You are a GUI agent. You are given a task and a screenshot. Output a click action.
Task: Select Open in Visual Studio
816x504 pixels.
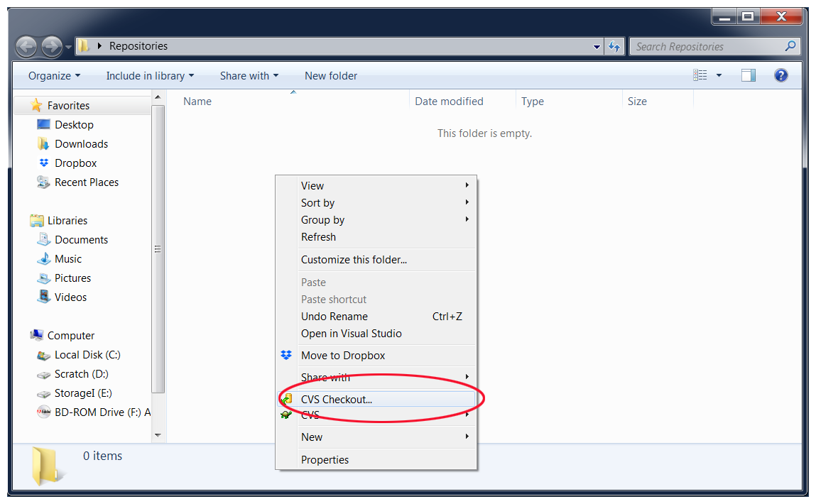[x=351, y=334]
